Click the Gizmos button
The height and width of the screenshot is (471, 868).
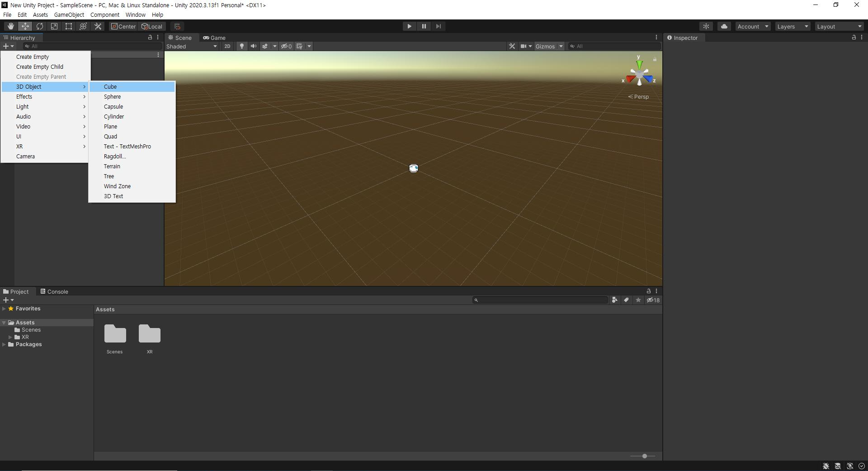(545, 46)
